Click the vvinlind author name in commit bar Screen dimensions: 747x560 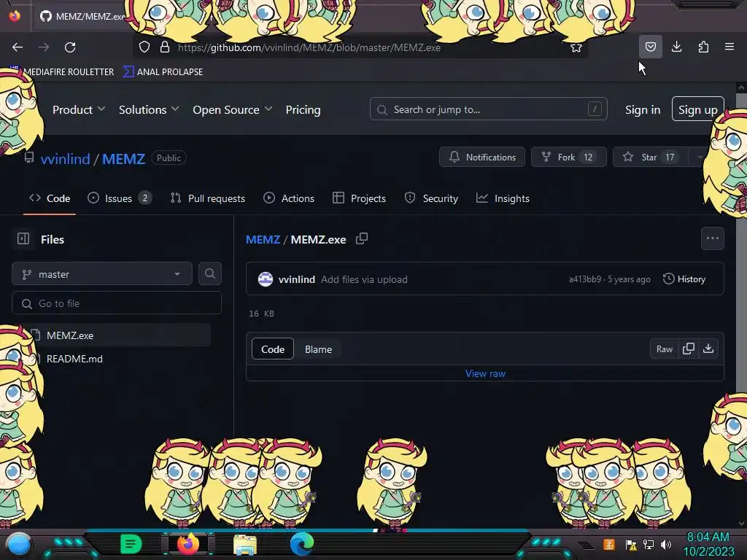[x=296, y=279]
